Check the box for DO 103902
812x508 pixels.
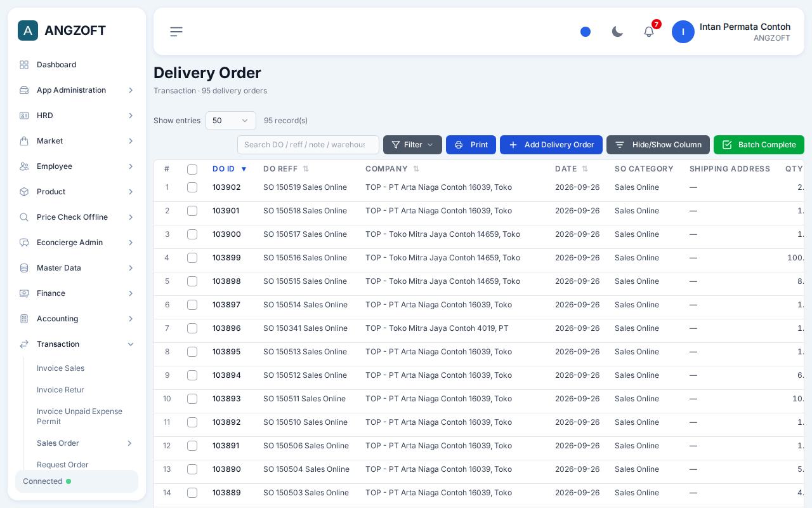(x=192, y=187)
